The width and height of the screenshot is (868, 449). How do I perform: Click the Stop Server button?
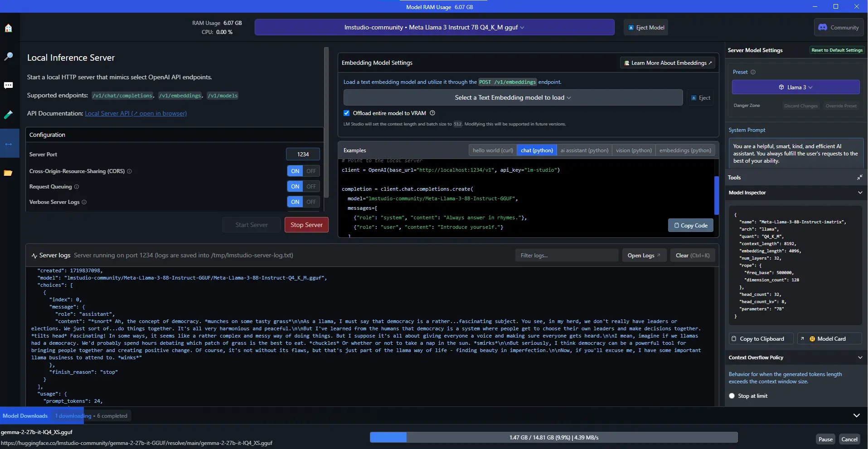tap(306, 225)
